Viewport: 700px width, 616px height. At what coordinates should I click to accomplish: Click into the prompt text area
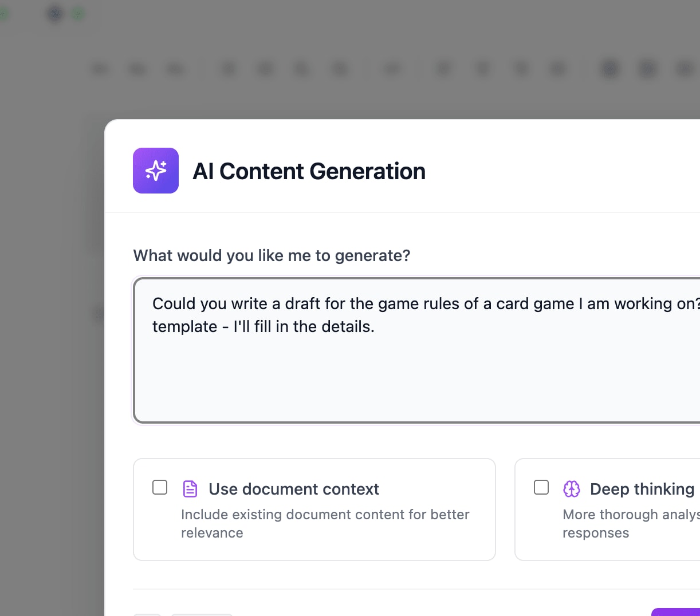click(x=417, y=350)
